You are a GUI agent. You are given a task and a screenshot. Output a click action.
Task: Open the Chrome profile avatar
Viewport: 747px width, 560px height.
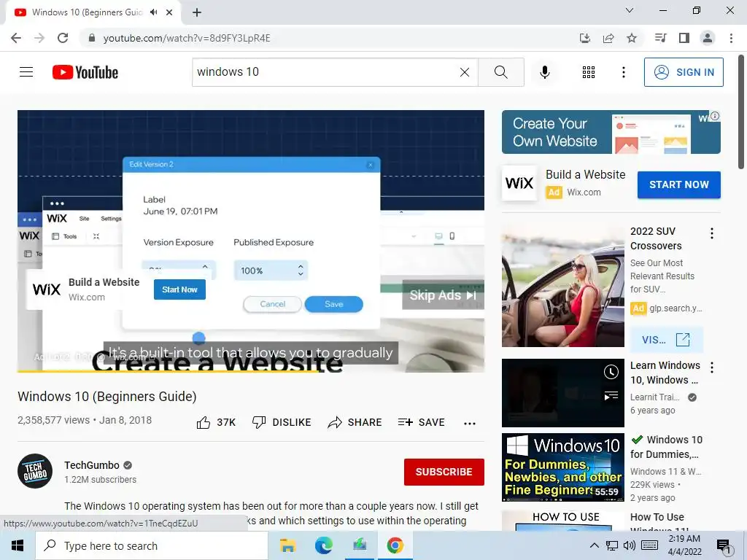(708, 38)
